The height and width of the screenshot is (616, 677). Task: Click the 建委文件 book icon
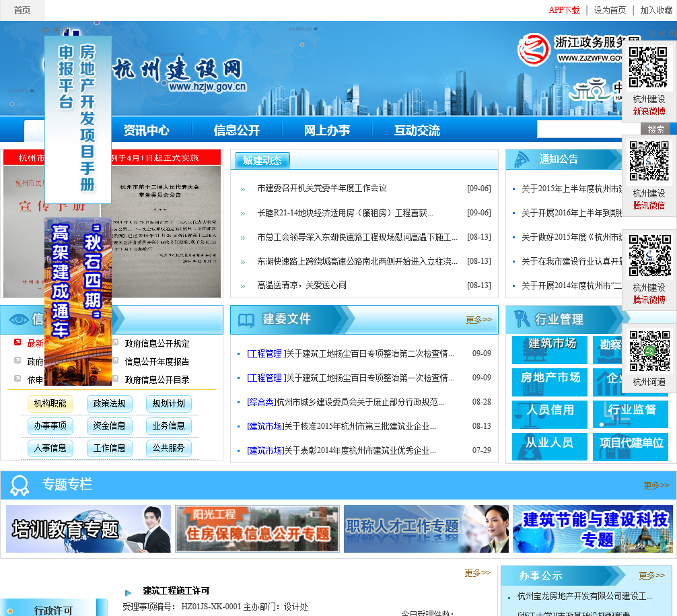tap(246, 320)
